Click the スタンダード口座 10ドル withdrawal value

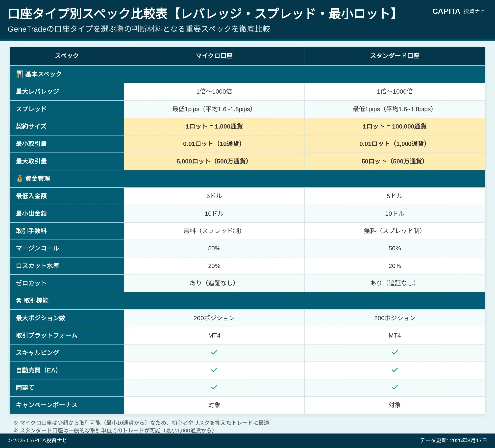click(x=395, y=214)
